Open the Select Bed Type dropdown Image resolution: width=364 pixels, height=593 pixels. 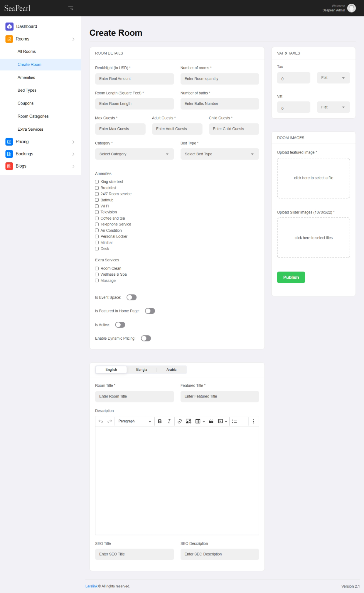219,154
